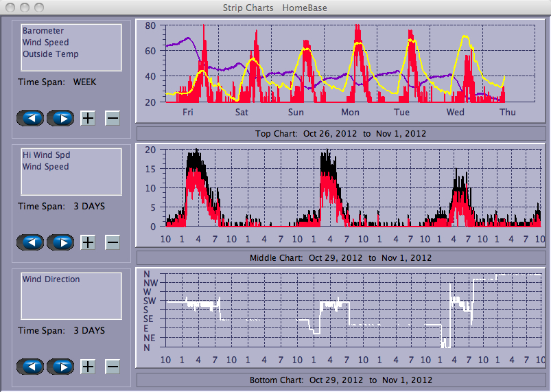
Task: Select Outside Temp in the top chart list
Action: [x=50, y=54]
